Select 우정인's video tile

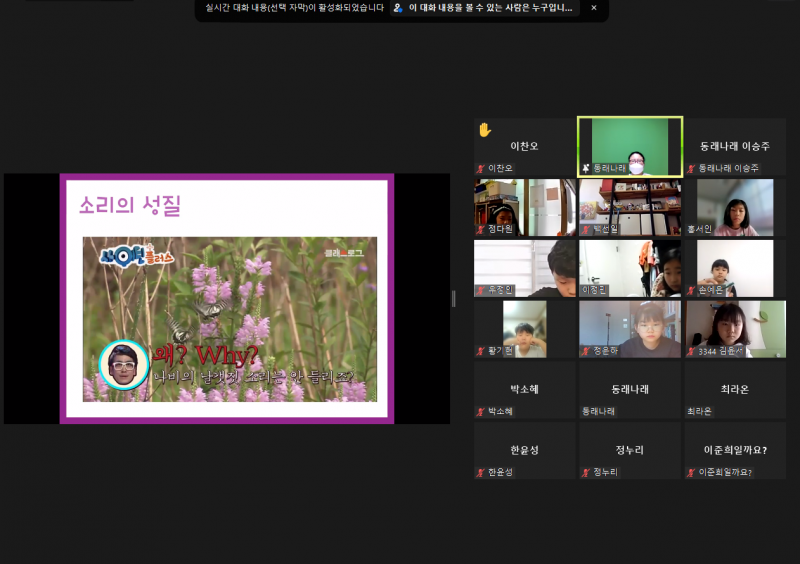524,268
